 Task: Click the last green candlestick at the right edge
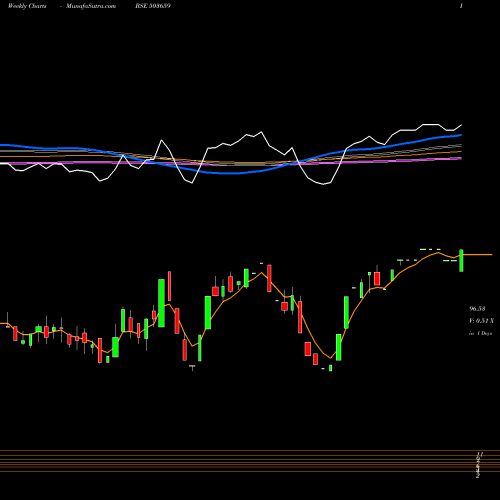point(461,260)
